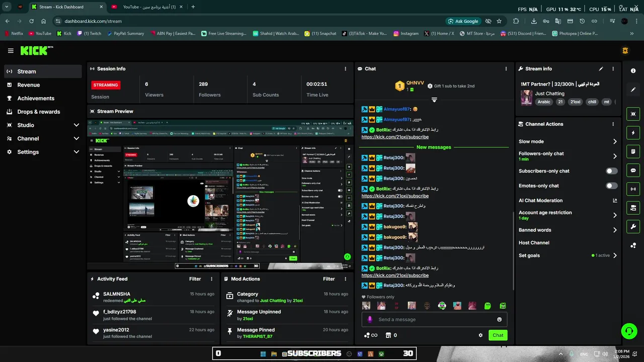644x362 pixels.
Task: Click the purple microphone icon in chat input
Action: point(370,319)
